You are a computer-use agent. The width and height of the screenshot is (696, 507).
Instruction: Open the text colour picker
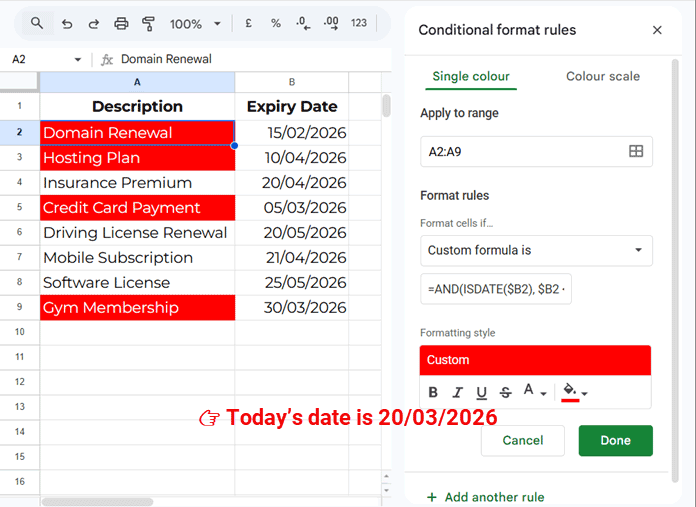click(534, 392)
